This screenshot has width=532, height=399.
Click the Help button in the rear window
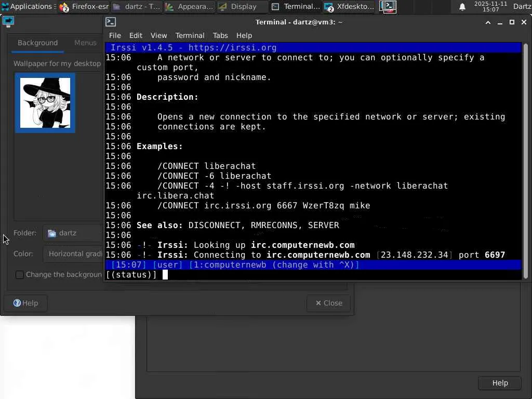point(500,383)
